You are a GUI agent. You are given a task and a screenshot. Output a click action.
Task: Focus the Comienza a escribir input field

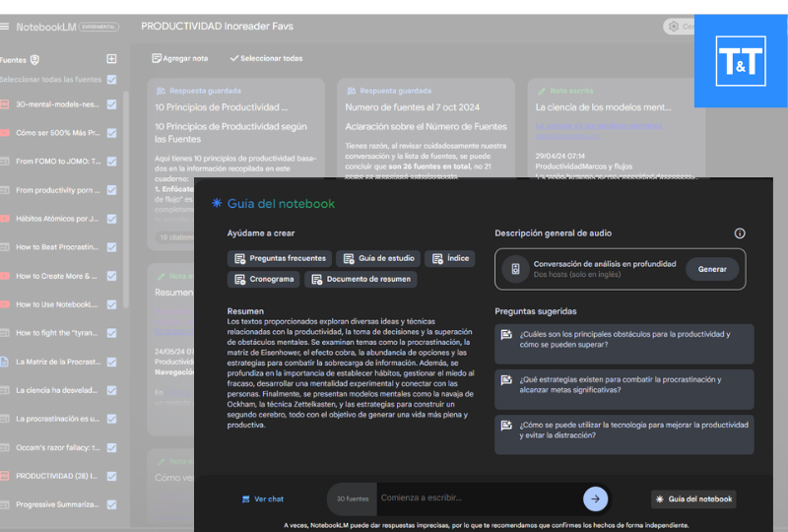pyautogui.click(x=479, y=498)
